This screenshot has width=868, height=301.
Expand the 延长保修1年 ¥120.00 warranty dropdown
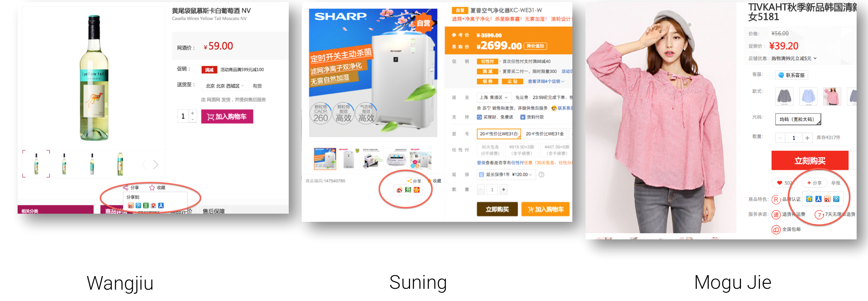tap(505, 175)
